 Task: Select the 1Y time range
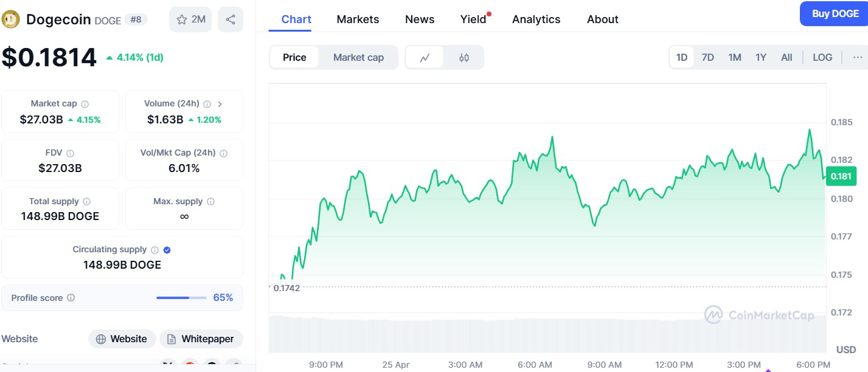(x=761, y=57)
